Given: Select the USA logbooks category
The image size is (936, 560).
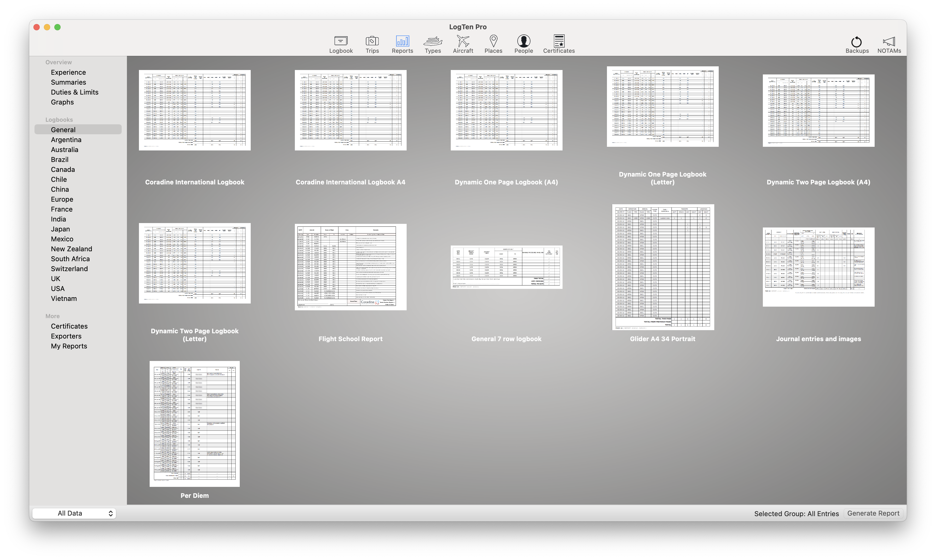Looking at the screenshot, I should (57, 288).
